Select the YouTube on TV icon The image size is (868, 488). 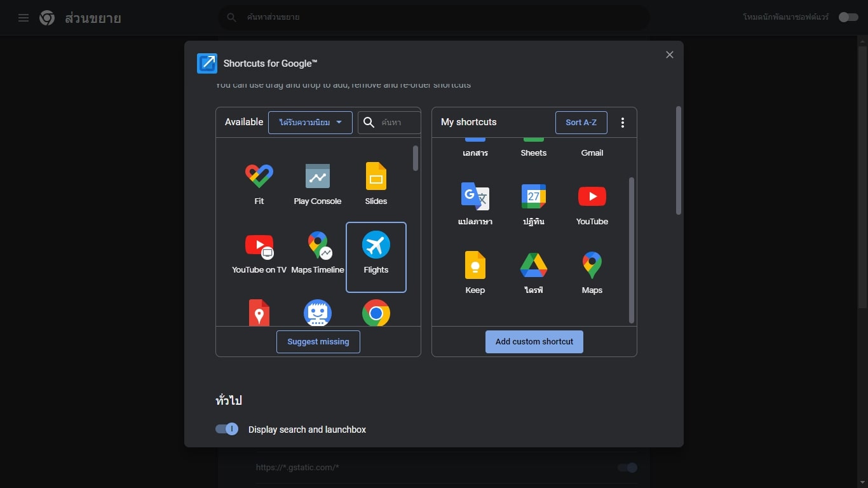(x=259, y=245)
